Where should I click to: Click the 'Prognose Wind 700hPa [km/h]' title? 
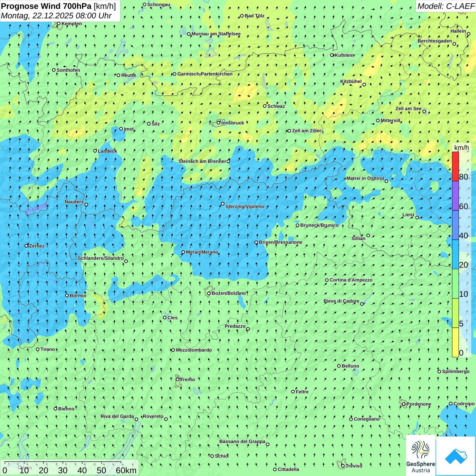click(x=58, y=6)
